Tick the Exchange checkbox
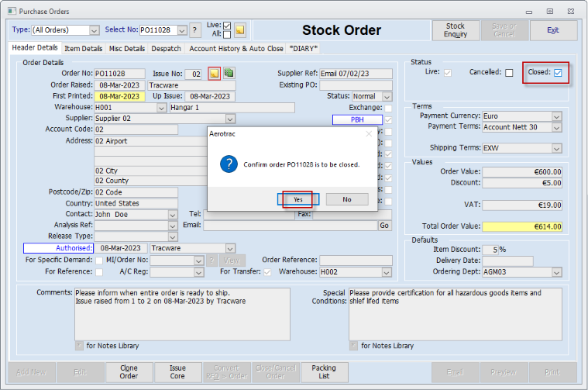The width and height of the screenshot is (588, 390). tap(388, 108)
